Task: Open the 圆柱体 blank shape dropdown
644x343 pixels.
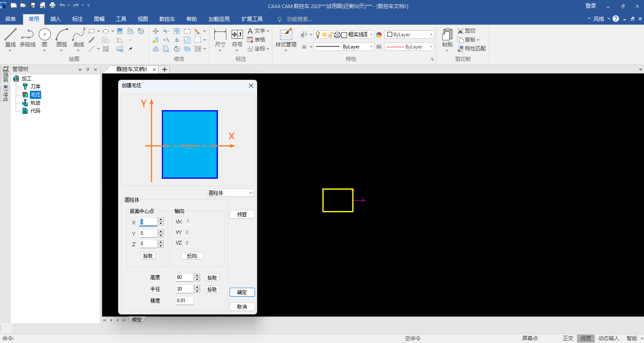Action: click(x=231, y=193)
